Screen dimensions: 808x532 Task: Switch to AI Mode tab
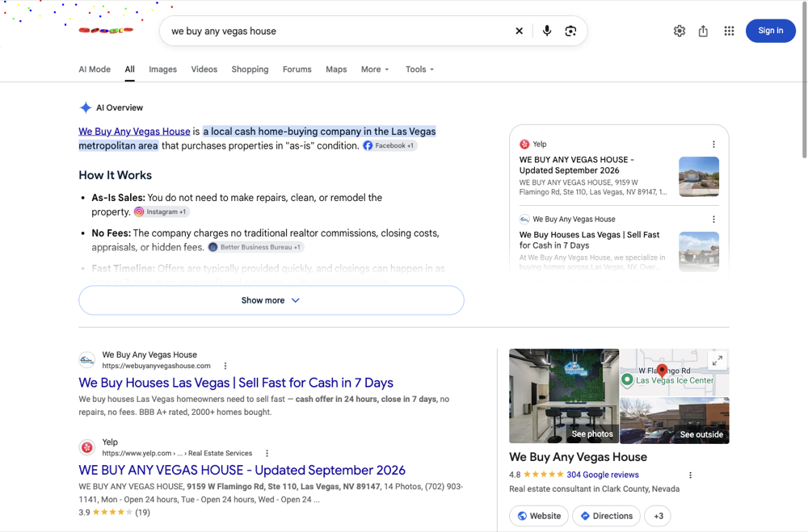tap(95, 69)
